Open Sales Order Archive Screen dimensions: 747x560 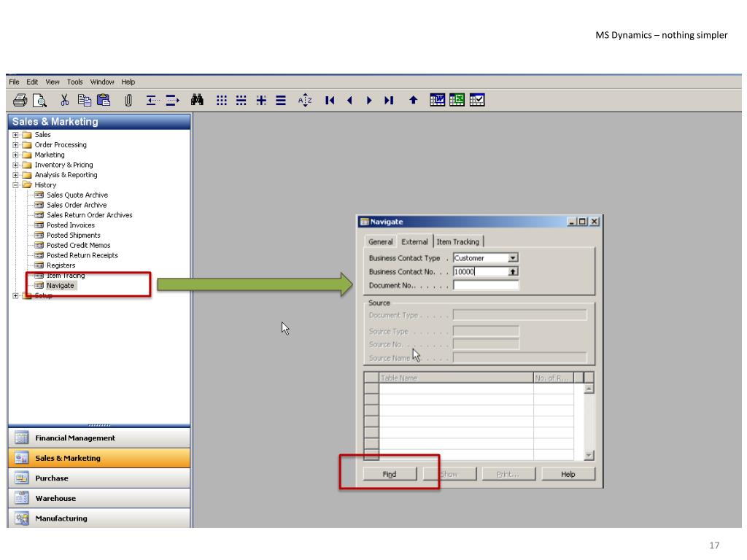click(x=77, y=205)
